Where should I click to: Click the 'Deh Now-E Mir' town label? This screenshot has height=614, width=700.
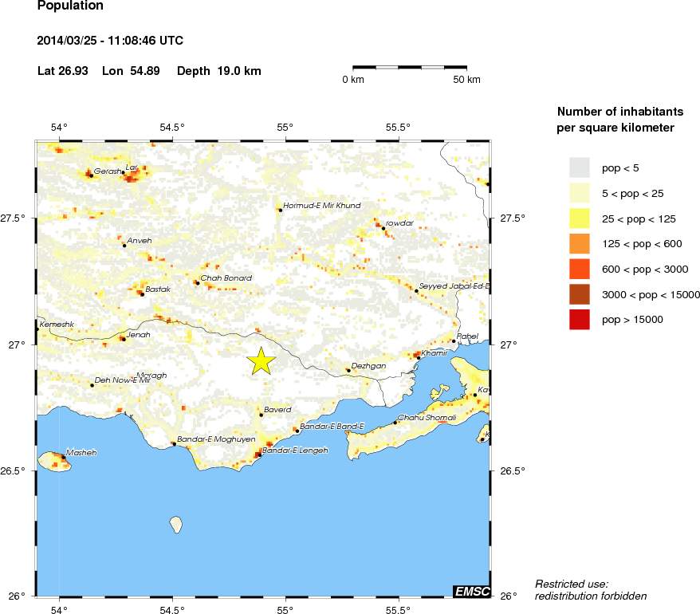click(122, 380)
